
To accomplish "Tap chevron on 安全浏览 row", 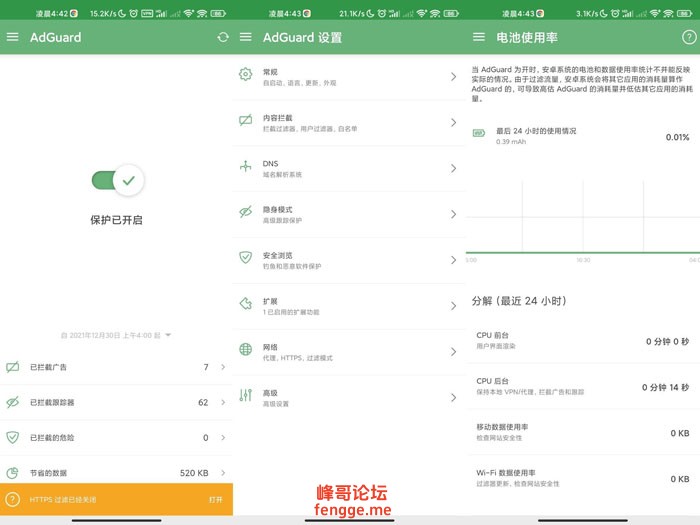I will coord(454,260).
